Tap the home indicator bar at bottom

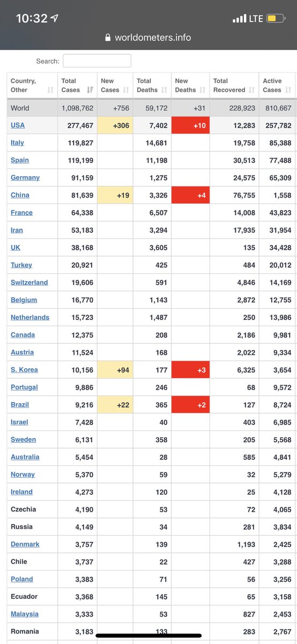tap(148, 635)
